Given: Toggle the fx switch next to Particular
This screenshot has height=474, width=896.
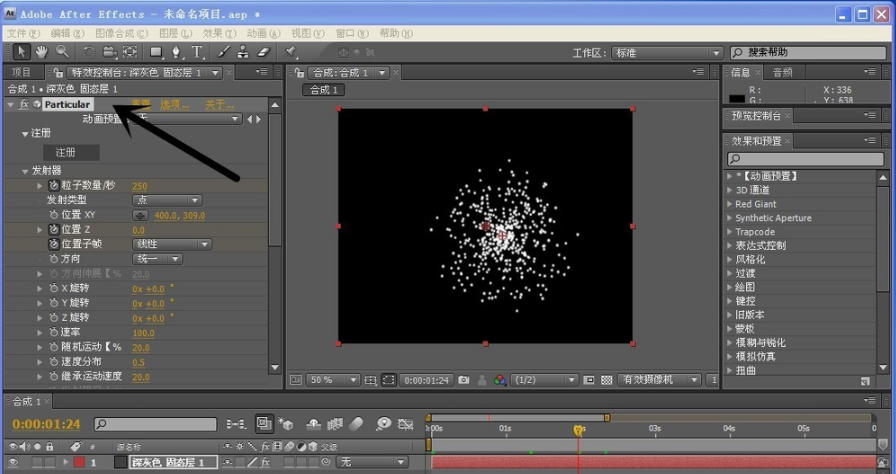Looking at the screenshot, I should point(24,104).
